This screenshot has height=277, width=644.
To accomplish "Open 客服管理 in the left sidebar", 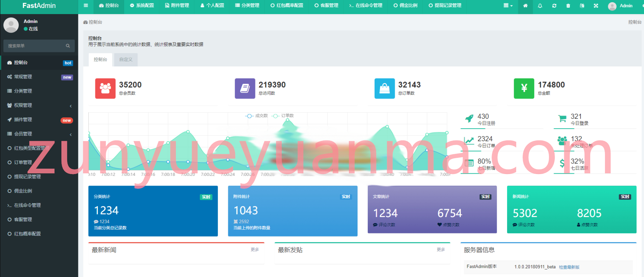I will coord(39,220).
